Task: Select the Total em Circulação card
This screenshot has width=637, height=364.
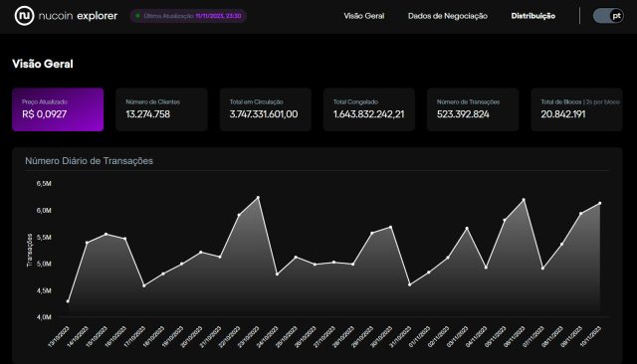Action: [x=266, y=109]
